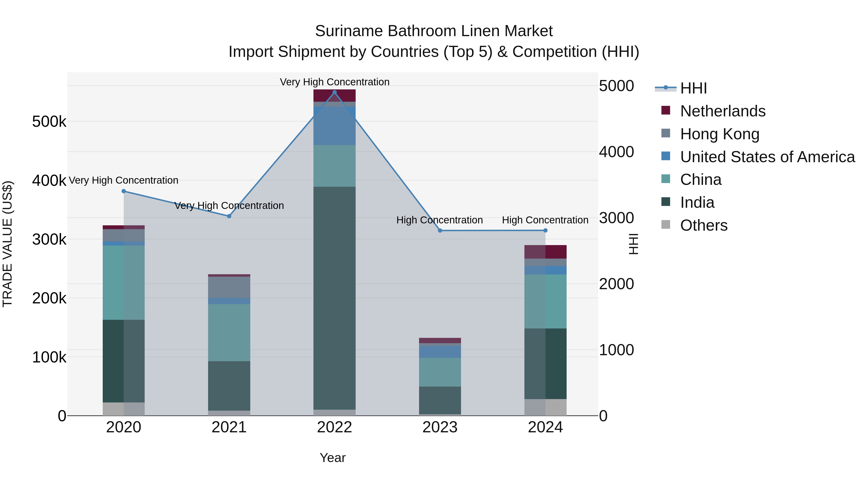Toggle United States of America legend label
The image size is (868, 488).
768,157
